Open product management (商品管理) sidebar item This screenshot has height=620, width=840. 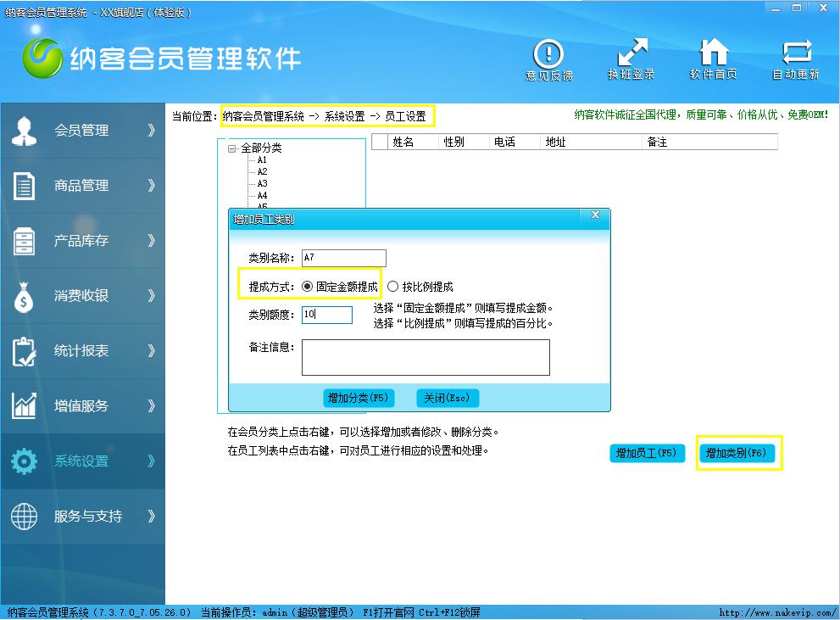click(81, 186)
